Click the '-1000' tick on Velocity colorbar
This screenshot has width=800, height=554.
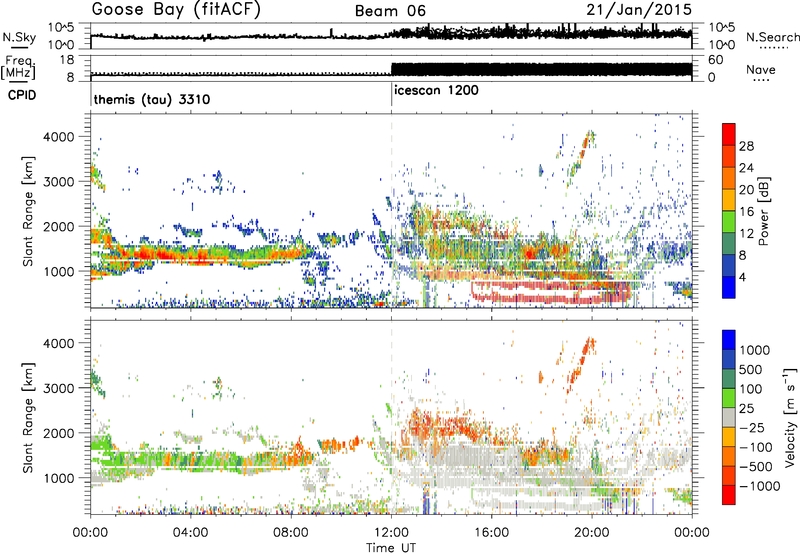click(x=760, y=486)
